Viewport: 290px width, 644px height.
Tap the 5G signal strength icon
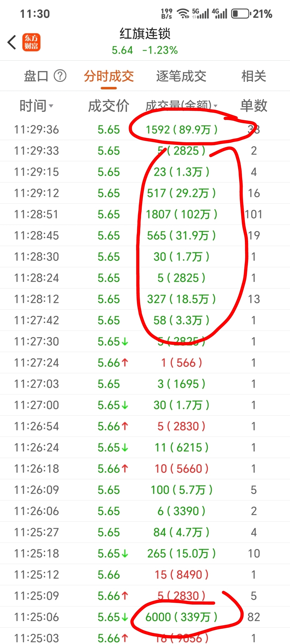200,13
